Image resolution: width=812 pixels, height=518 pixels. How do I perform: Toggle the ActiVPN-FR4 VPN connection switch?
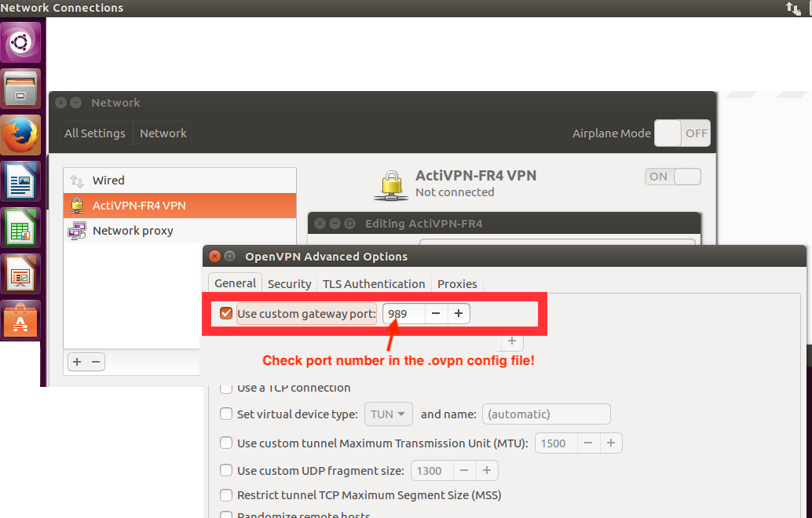[673, 177]
